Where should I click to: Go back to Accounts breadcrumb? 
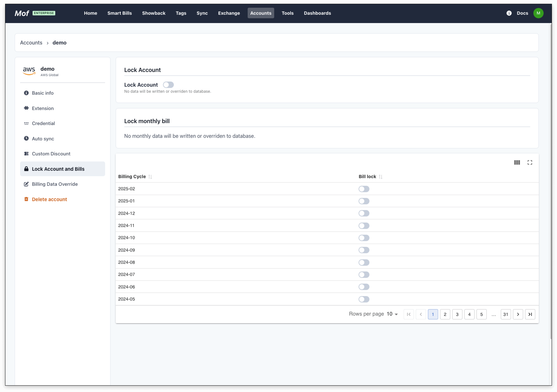pos(31,43)
